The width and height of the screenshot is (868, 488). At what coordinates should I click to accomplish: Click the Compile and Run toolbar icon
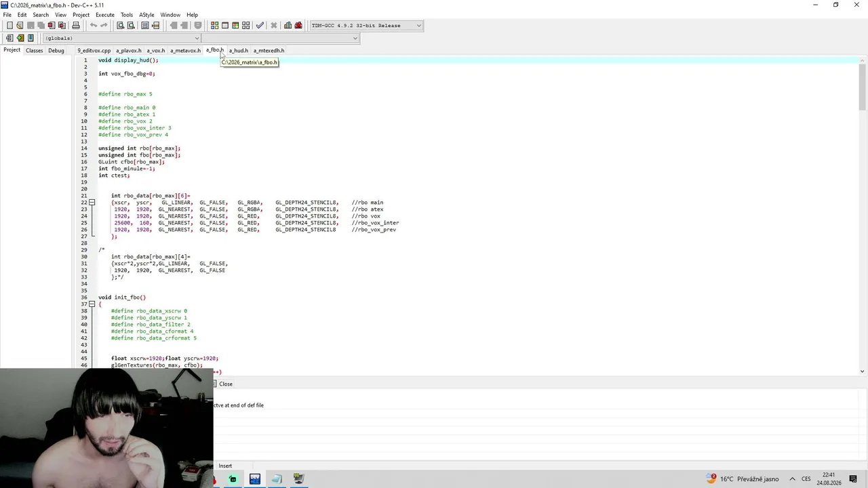pos(235,25)
